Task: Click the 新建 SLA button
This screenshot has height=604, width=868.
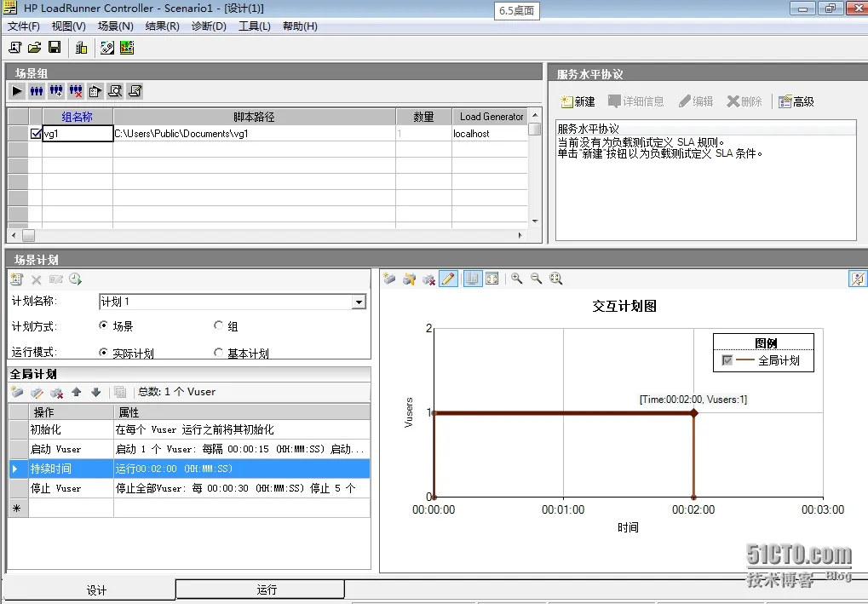Action: [578, 101]
